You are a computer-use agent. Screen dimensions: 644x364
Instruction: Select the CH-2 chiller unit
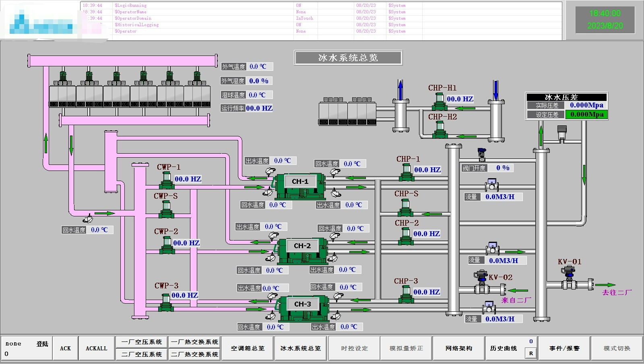coord(302,251)
